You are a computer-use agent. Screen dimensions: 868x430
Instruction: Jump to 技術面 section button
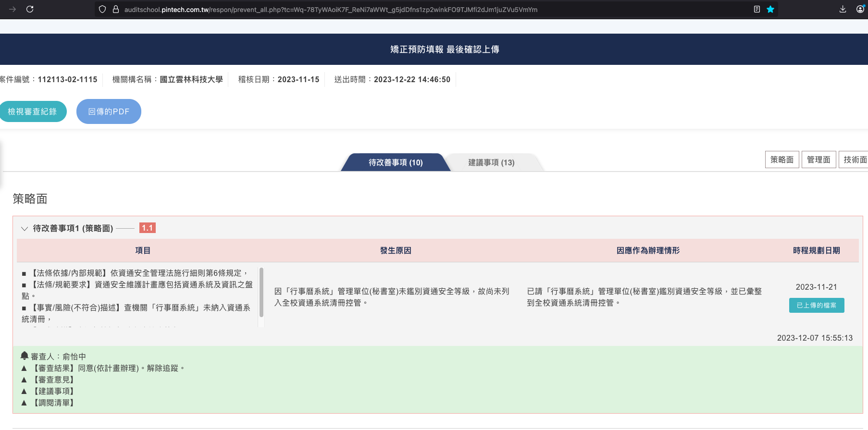coord(855,160)
